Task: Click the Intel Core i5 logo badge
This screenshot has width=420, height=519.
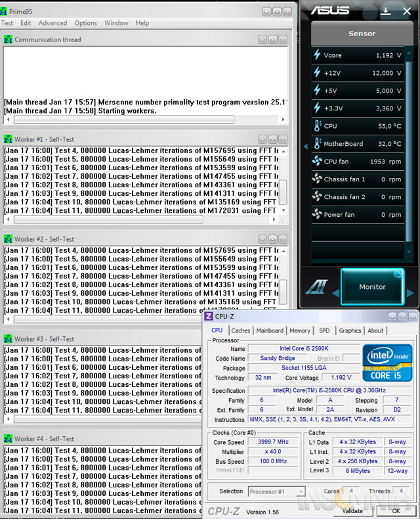Action: click(388, 363)
